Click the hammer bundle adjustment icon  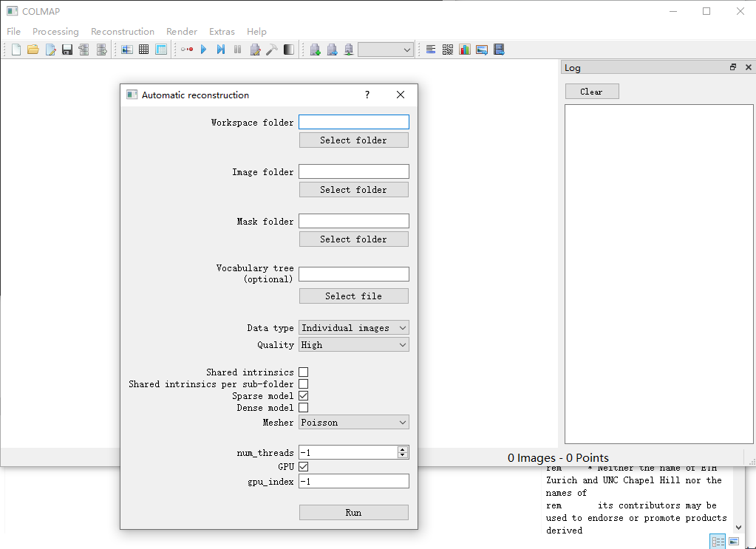(271, 50)
